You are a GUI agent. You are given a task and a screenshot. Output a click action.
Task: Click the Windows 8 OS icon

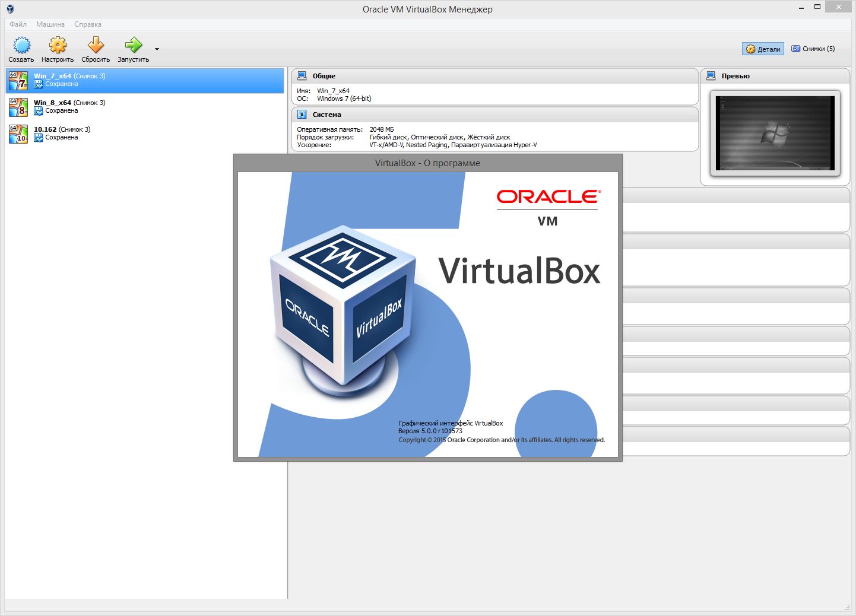[18, 107]
